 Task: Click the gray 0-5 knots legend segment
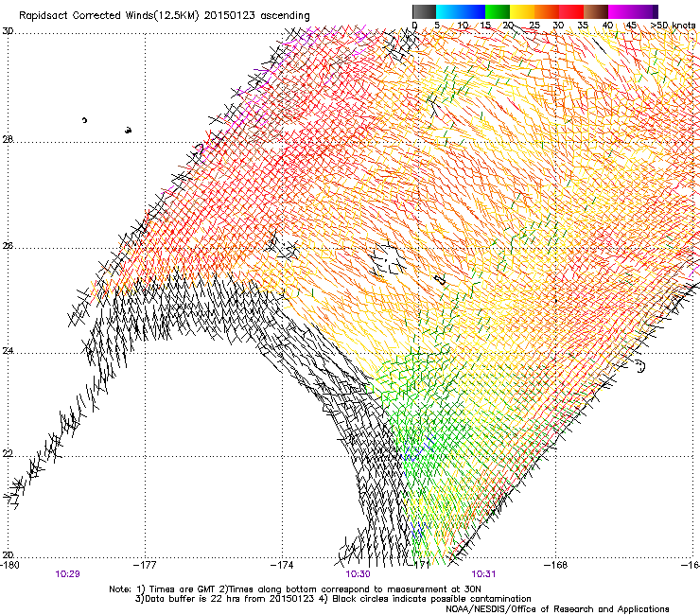point(424,11)
